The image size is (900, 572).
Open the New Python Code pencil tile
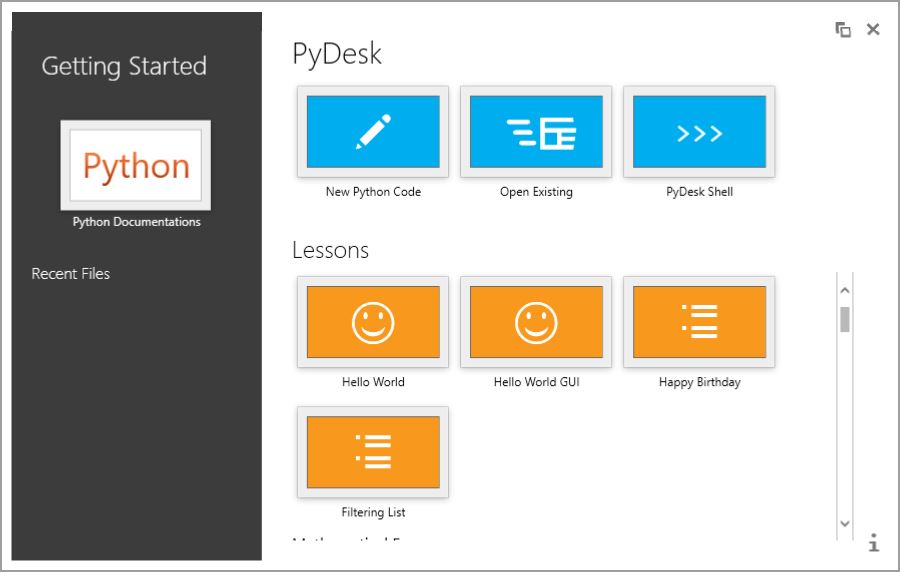pyautogui.click(x=373, y=132)
